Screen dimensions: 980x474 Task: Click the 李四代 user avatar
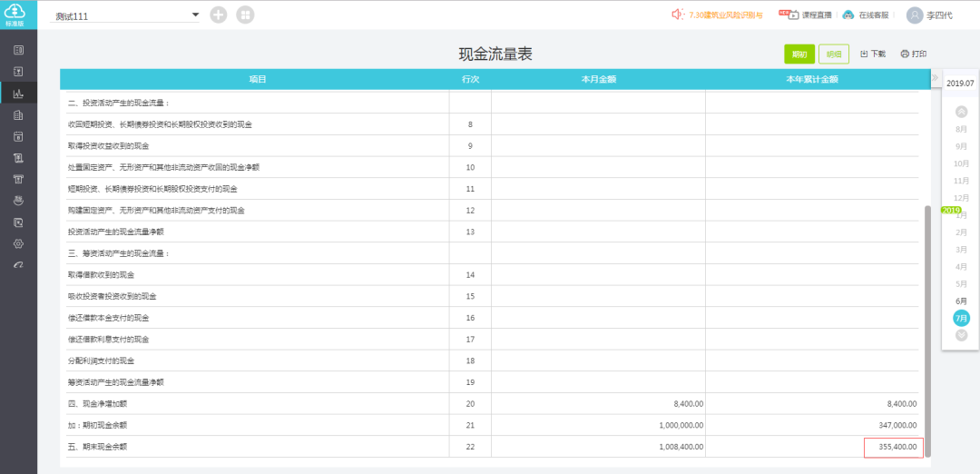point(915,15)
